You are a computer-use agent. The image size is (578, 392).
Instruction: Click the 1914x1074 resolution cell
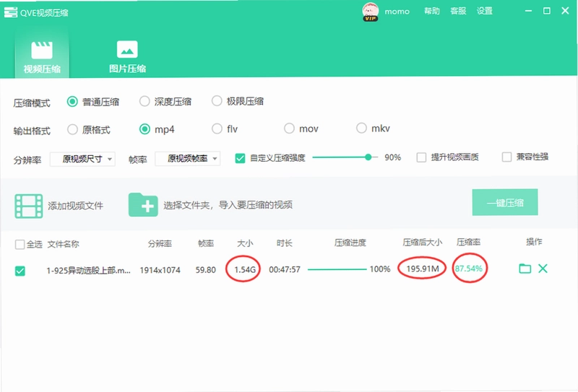tap(160, 270)
